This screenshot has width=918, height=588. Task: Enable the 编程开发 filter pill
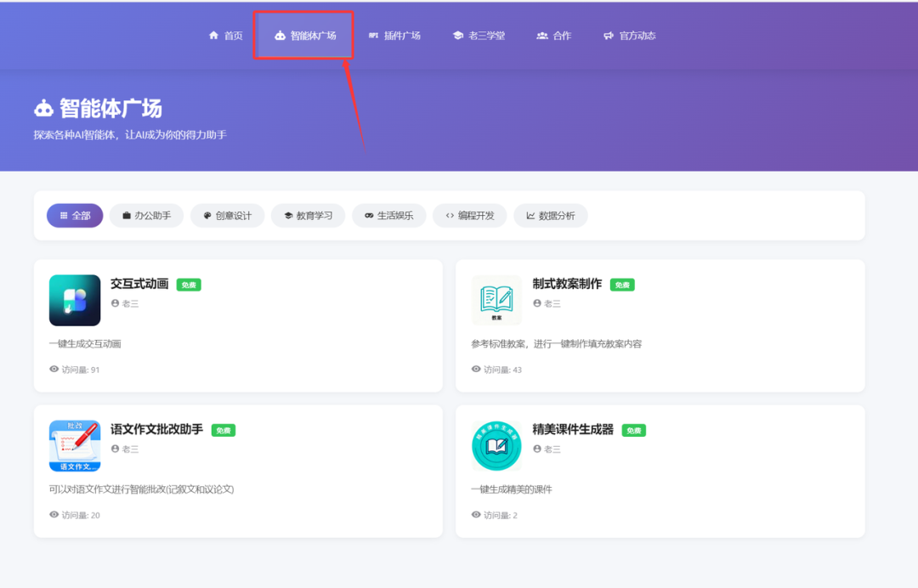click(469, 216)
